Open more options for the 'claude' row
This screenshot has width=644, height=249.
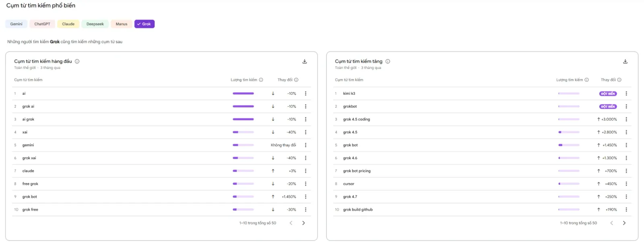(305, 171)
